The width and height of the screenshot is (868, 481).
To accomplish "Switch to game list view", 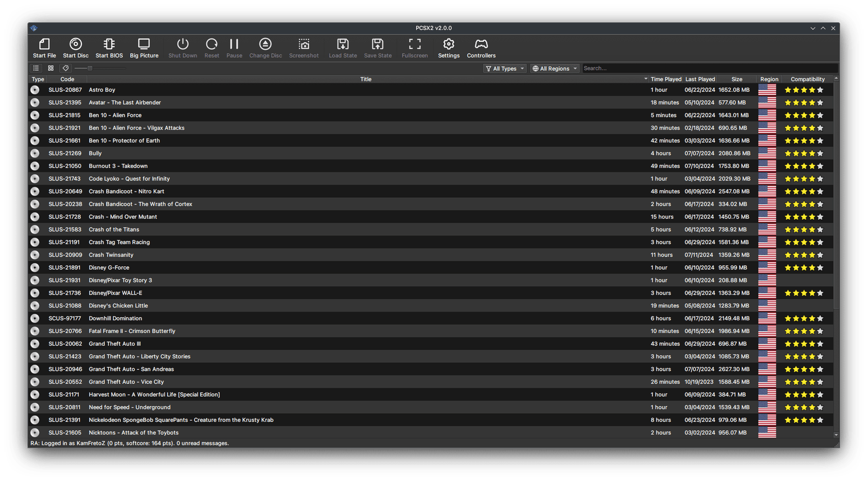I will click(36, 68).
